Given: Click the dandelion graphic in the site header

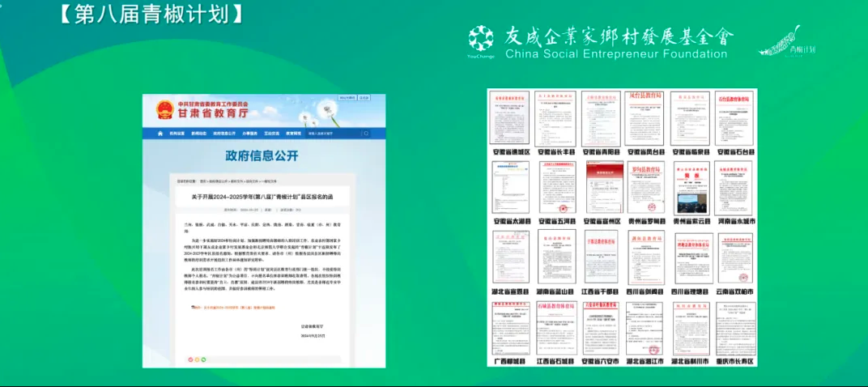Looking at the screenshot, I should tap(318, 113).
